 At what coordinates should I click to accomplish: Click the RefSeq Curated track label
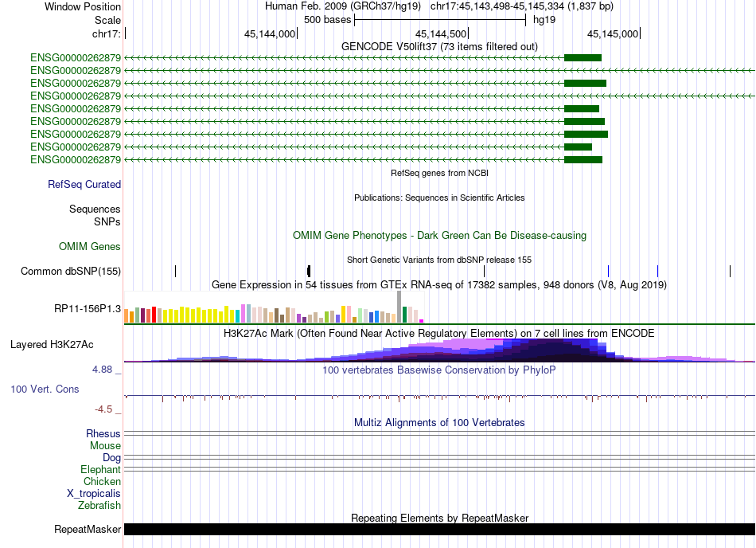coord(84,184)
